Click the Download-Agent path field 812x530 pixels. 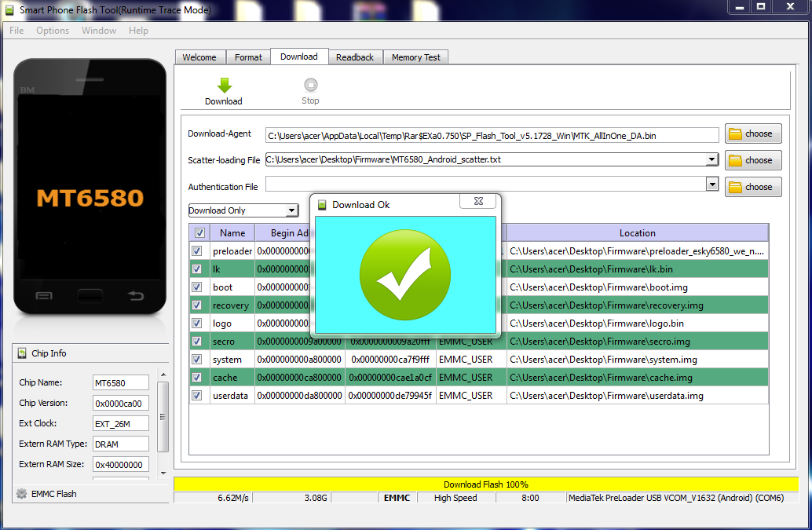click(x=492, y=136)
